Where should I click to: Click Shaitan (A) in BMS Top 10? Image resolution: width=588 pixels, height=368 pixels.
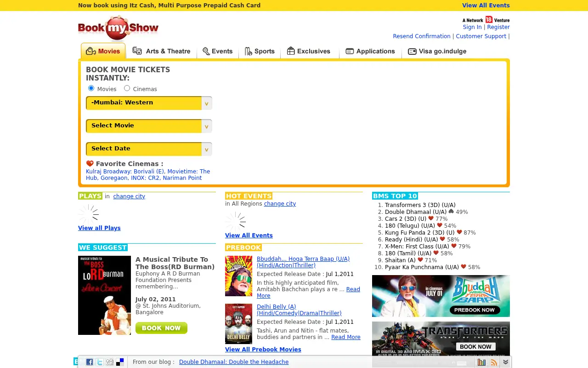coord(400,260)
